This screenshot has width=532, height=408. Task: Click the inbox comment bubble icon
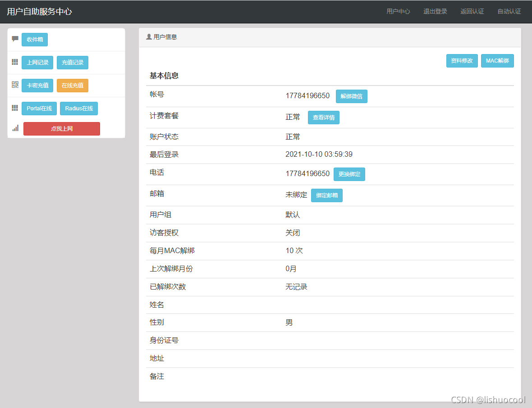tap(15, 39)
